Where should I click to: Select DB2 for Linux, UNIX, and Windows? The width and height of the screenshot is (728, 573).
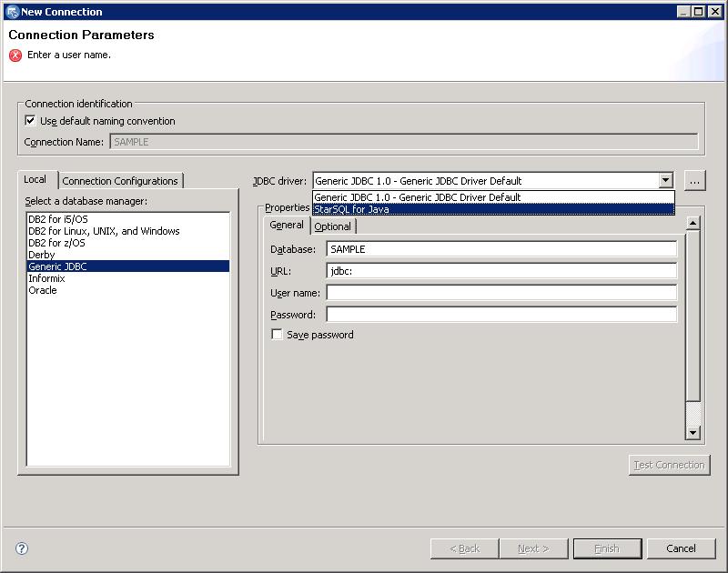[104, 231]
